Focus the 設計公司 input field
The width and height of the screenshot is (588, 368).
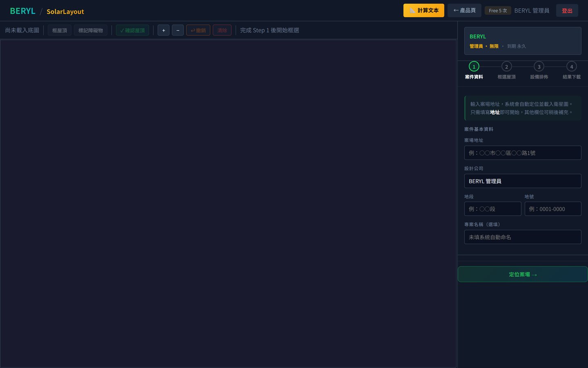tap(523, 181)
